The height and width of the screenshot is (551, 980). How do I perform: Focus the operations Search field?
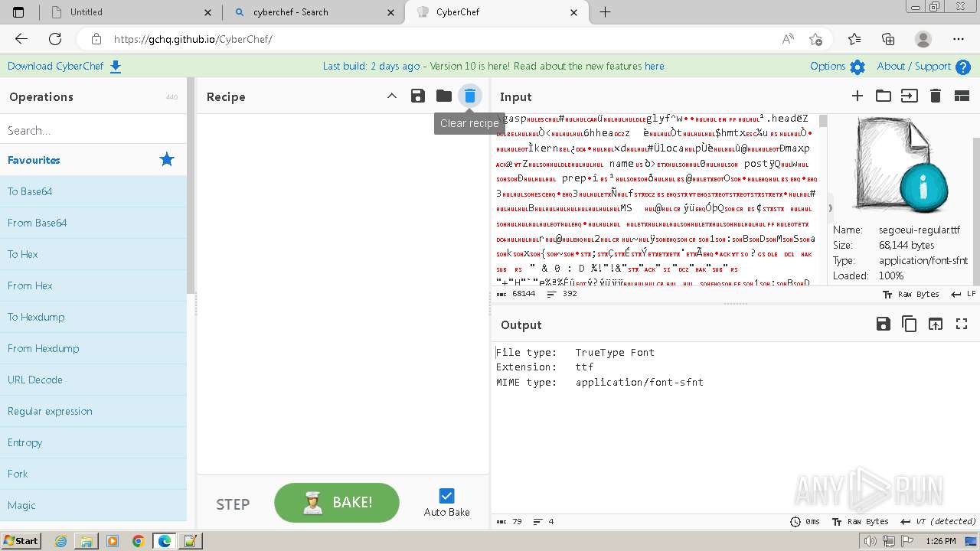93,130
